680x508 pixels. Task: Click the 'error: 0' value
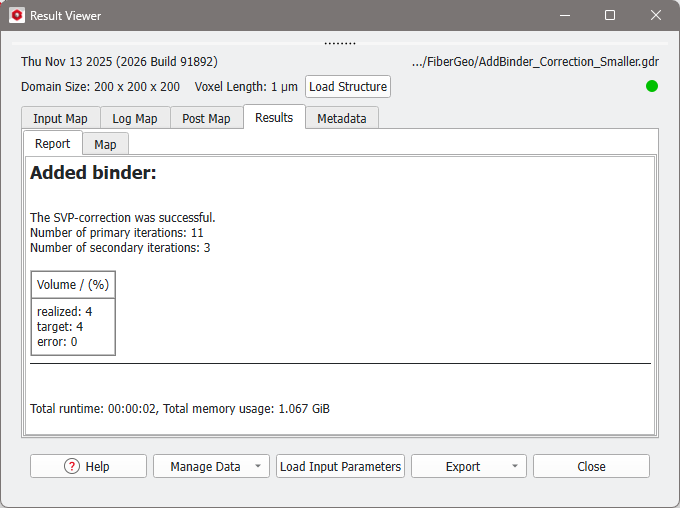(57, 342)
